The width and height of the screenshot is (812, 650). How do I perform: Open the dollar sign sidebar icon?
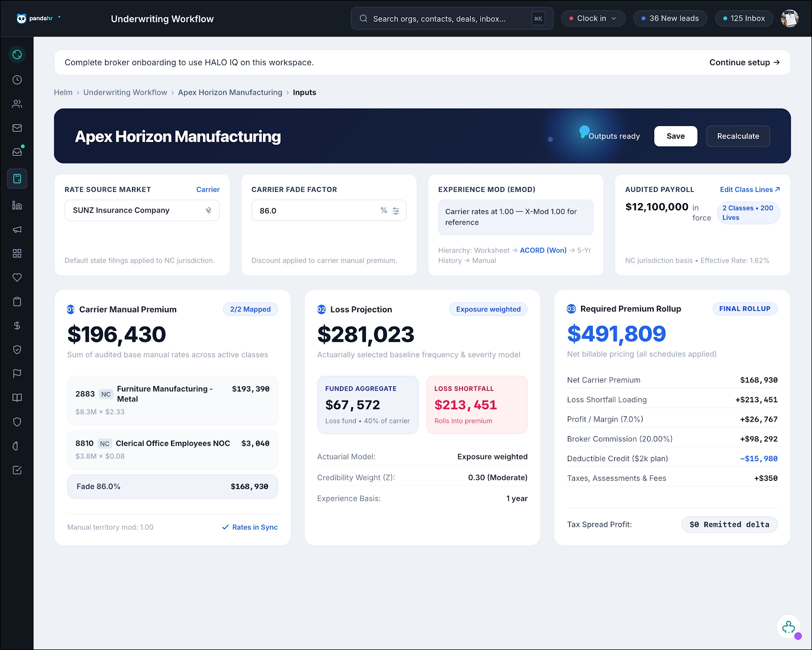point(17,326)
